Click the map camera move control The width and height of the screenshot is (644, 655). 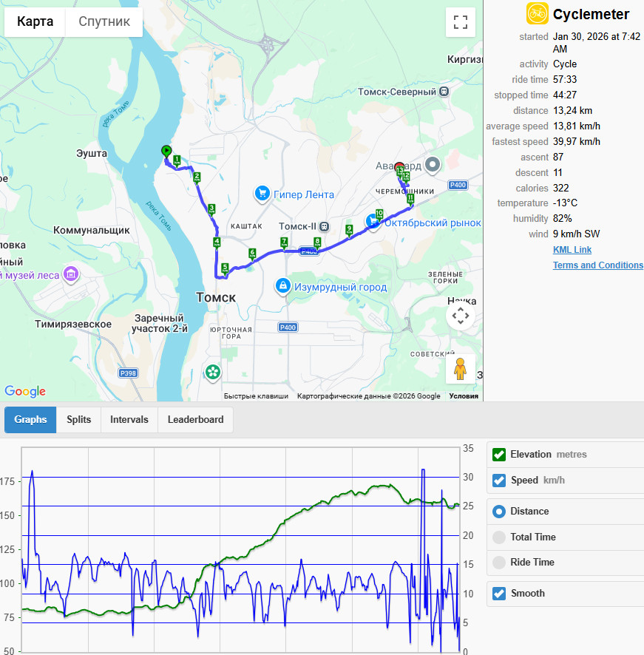tap(460, 316)
